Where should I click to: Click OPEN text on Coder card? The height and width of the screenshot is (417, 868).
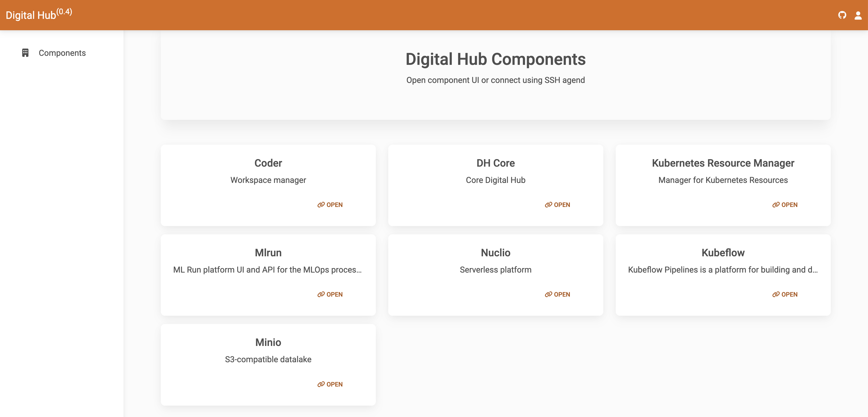coord(334,205)
